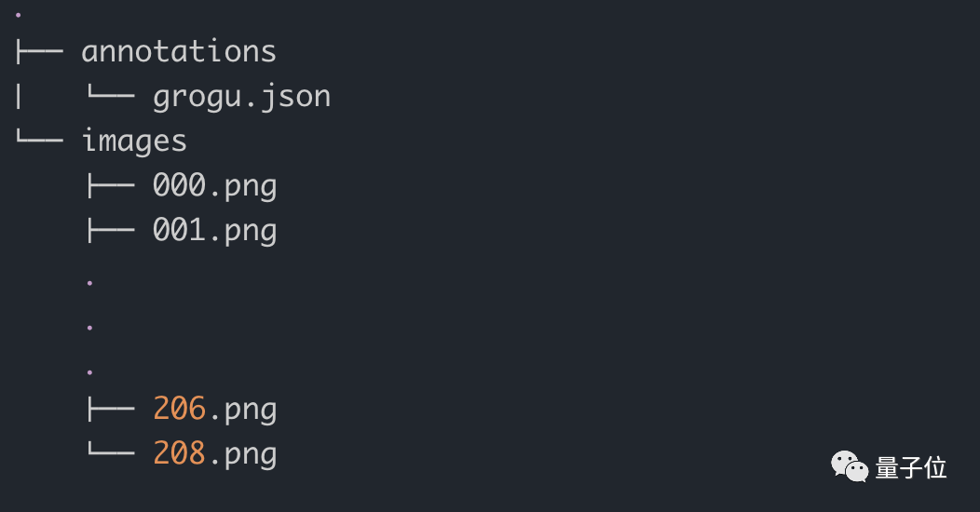980x512 pixels.
Task: Click the middle ellipsis dot in the listing
Action: [x=90, y=327]
